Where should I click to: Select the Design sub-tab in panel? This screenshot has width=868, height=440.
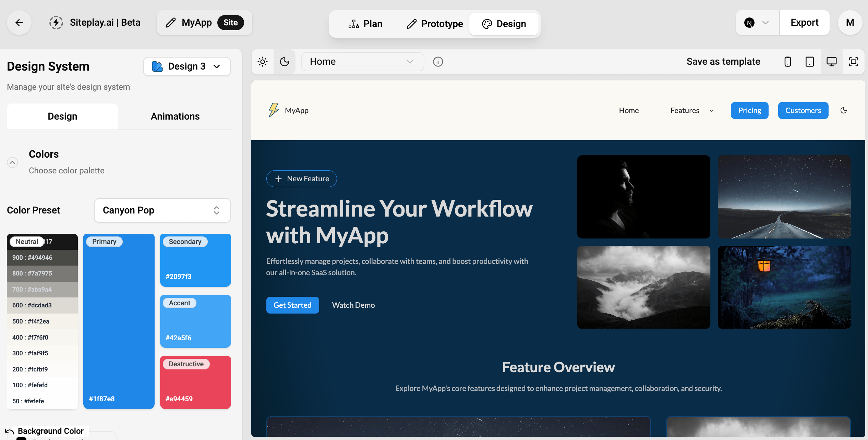[x=62, y=117]
